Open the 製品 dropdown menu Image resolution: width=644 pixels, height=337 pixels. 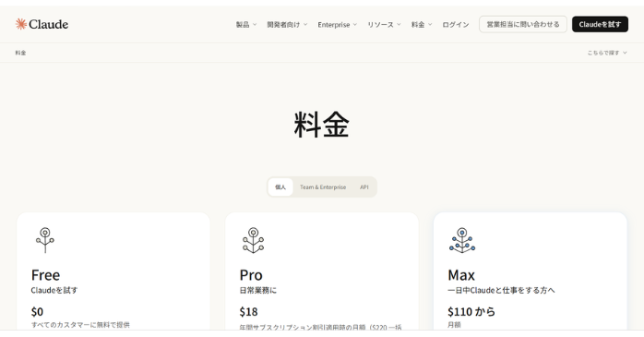click(x=246, y=25)
